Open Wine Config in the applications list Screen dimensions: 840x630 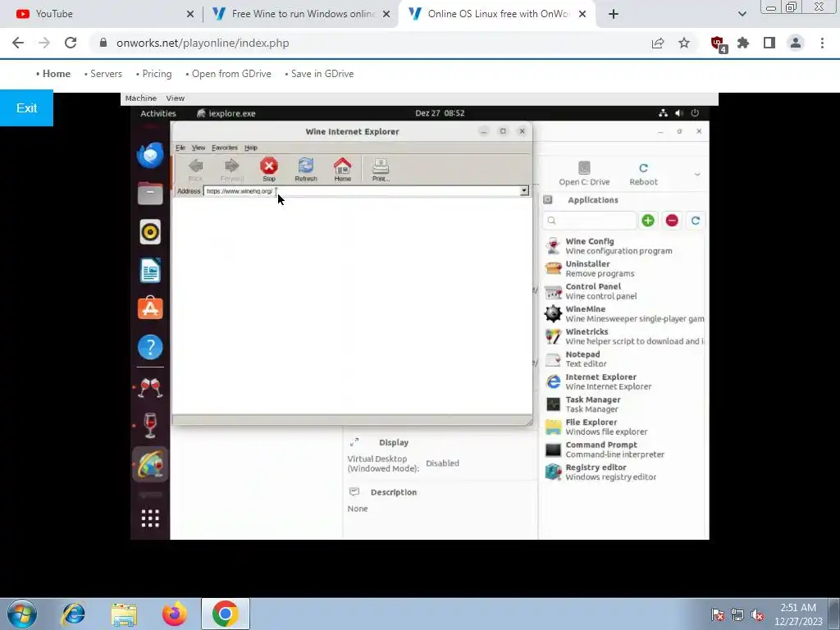point(624,246)
